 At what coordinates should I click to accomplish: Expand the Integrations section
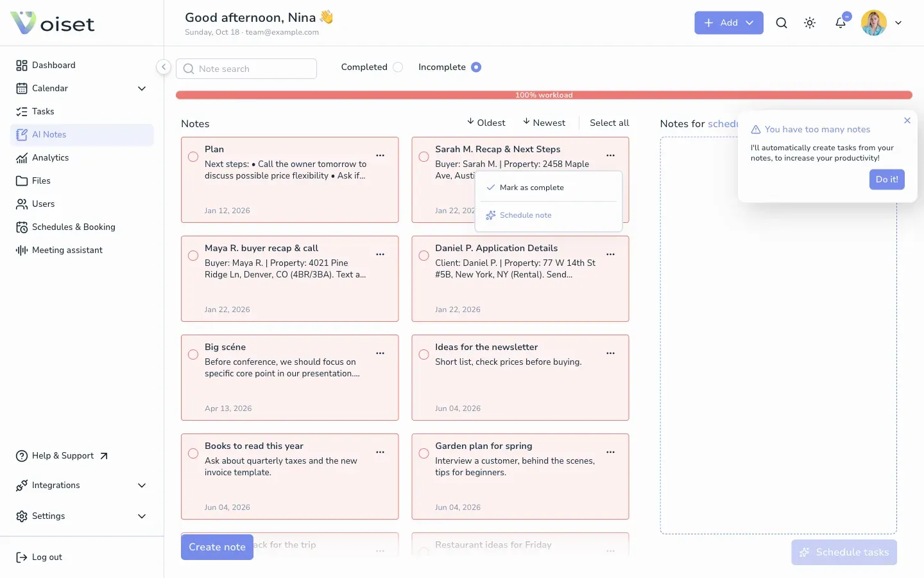(81, 486)
